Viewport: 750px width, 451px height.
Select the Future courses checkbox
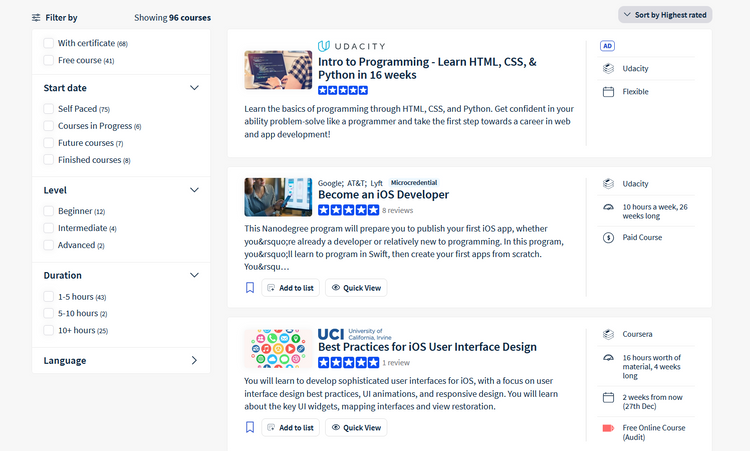48,143
